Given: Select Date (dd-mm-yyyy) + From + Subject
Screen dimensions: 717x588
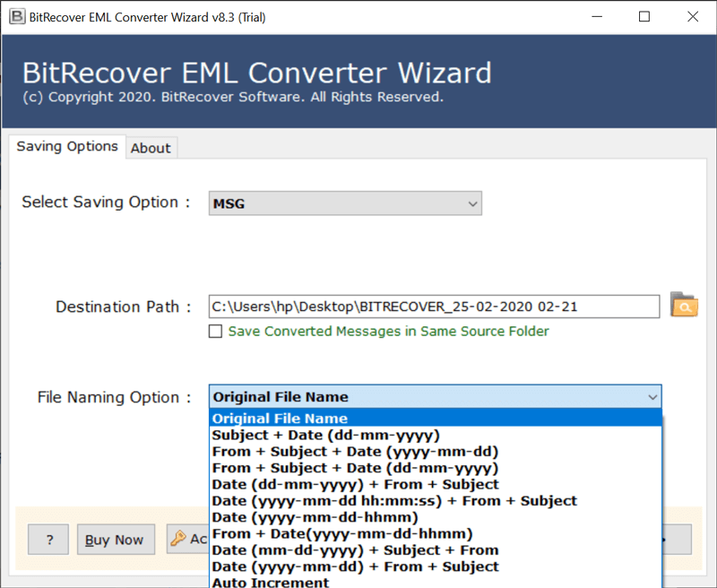Looking at the screenshot, I should (436, 484).
